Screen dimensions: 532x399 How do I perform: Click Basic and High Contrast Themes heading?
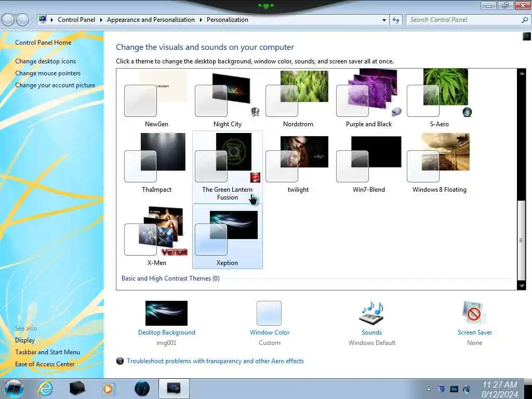[x=170, y=278]
